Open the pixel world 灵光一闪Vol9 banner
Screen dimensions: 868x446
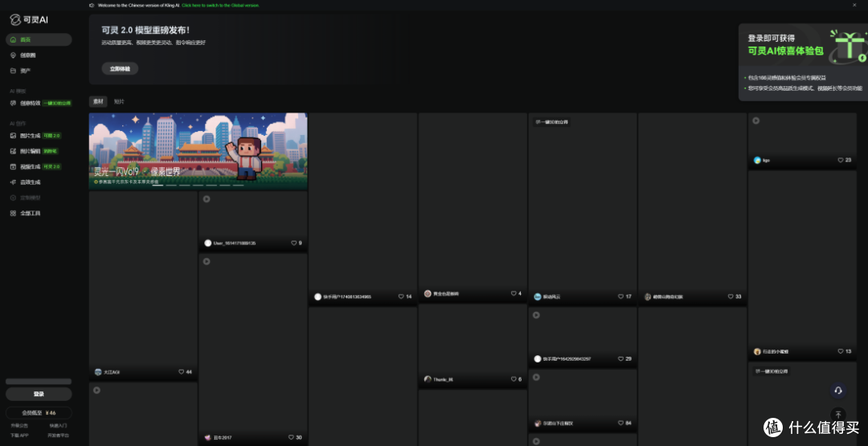tap(199, 152)
